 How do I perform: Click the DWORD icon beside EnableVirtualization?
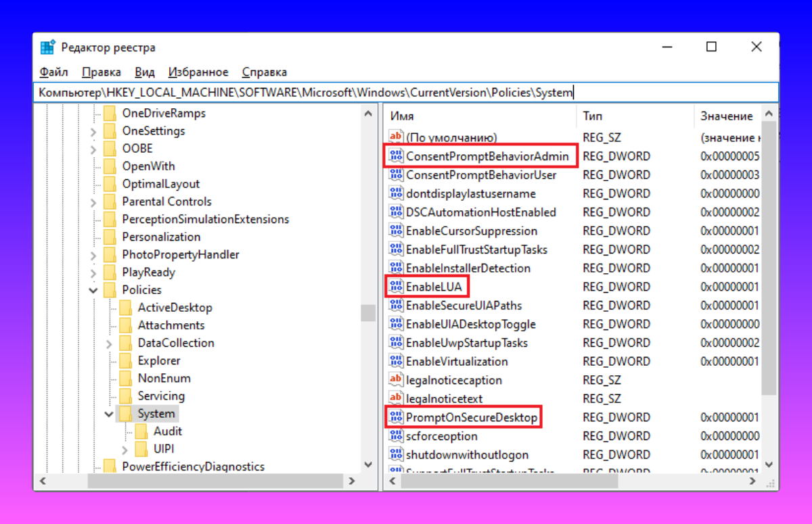(396, 361)
